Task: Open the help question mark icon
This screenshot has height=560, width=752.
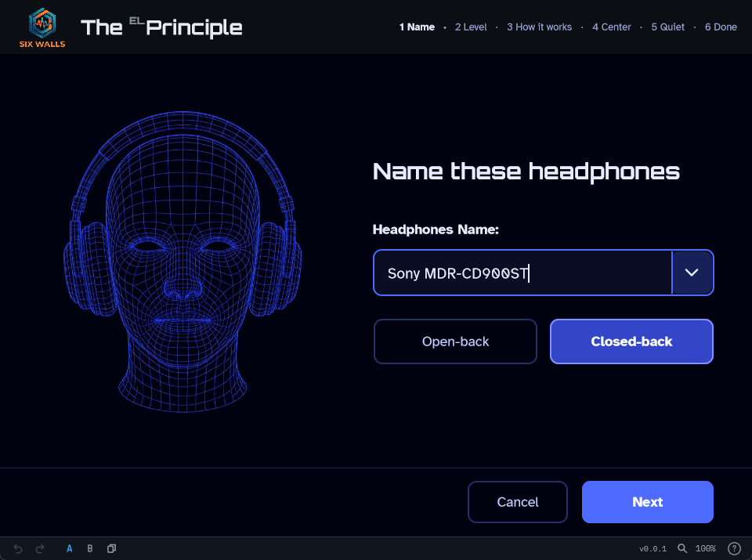Action: (x=734, y=548)
